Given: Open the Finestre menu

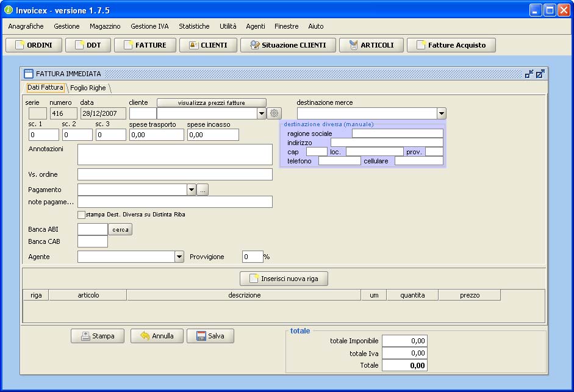Looking at the screenshot, I should point(287,26).
